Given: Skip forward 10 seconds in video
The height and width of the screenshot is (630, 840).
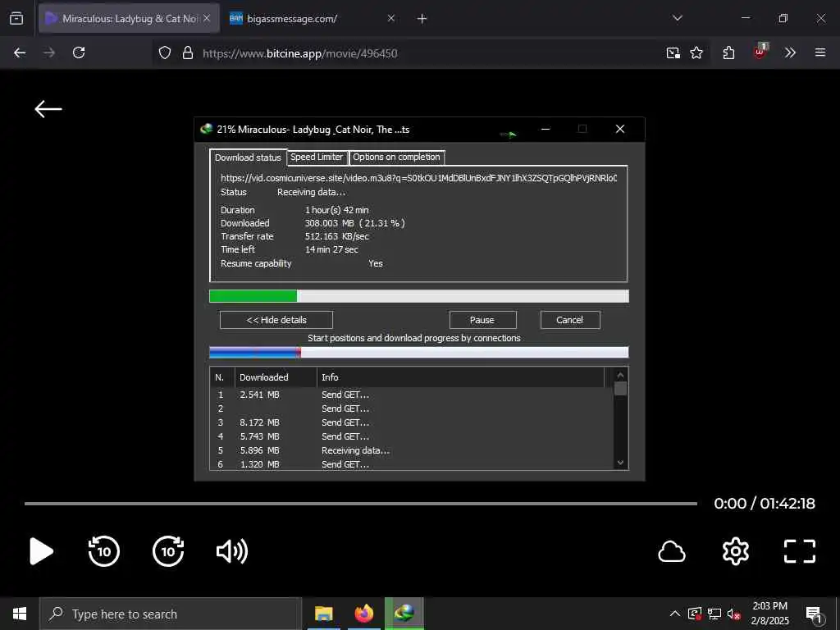Looking at the screenshot, I should 168,551.
